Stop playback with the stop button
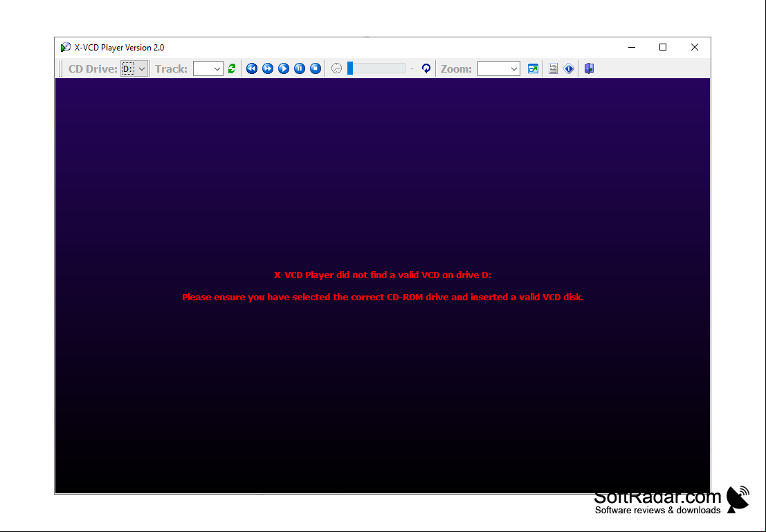The image size is (766, 532). point(316,69)
